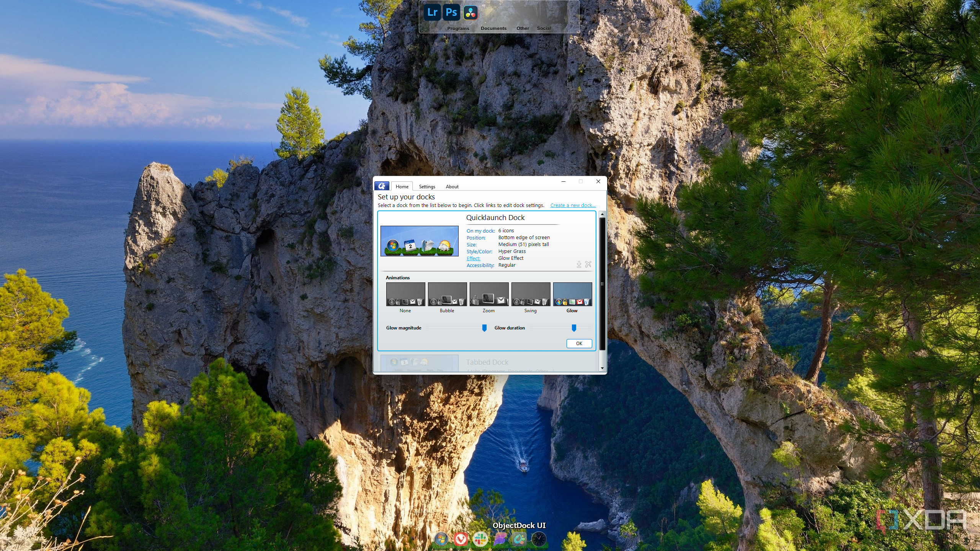Click the Quicklaunch Dock preview image
This screenshot has width=980, height=551.
[x=419, y=241]
